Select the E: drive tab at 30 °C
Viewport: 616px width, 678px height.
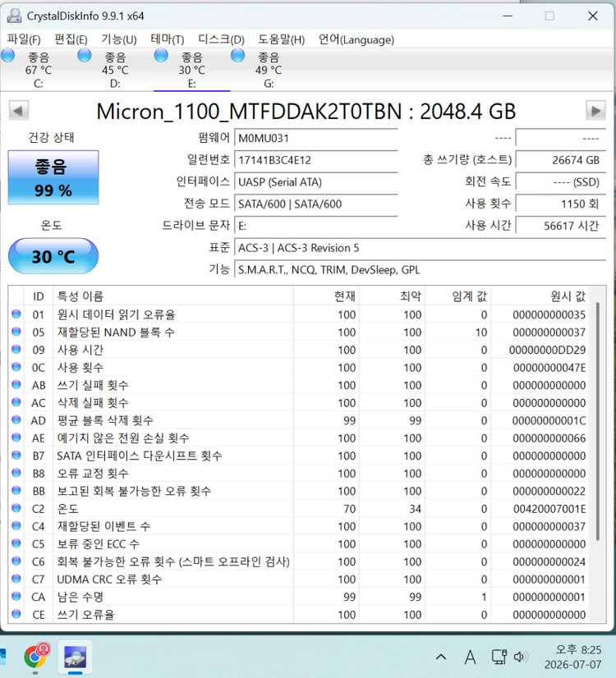click(191, 69)
